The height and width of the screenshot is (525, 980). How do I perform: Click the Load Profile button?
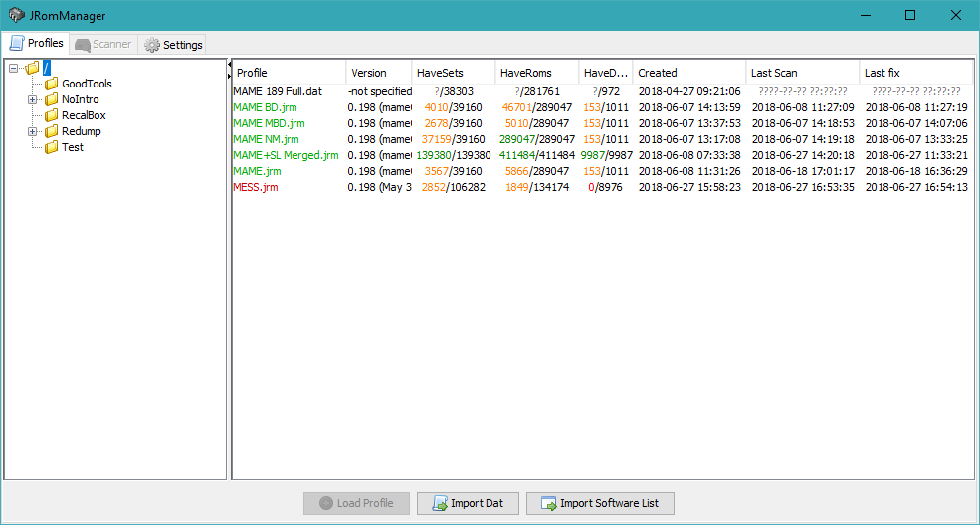coord(356,503)
